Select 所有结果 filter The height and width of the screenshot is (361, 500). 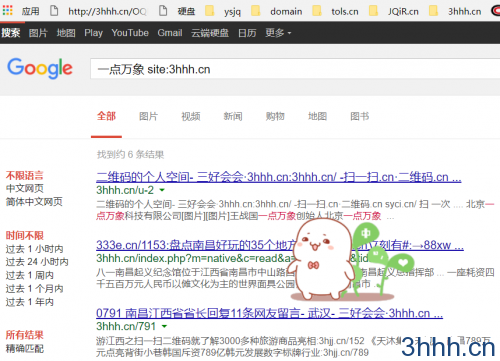point(25,335)
